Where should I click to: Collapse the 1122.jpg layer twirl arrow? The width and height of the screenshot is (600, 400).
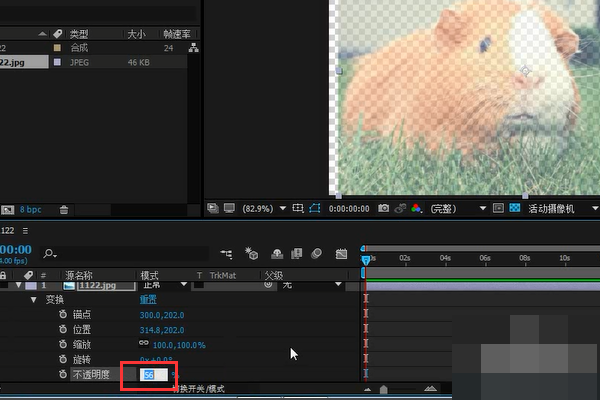point(18,285)
